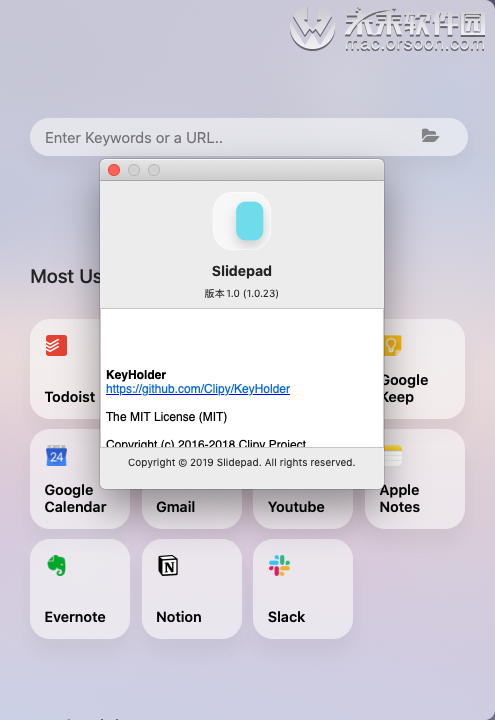This screenshot has width=495, height=720.
Task: Select the Notion tile label
Action: point(179,617)
